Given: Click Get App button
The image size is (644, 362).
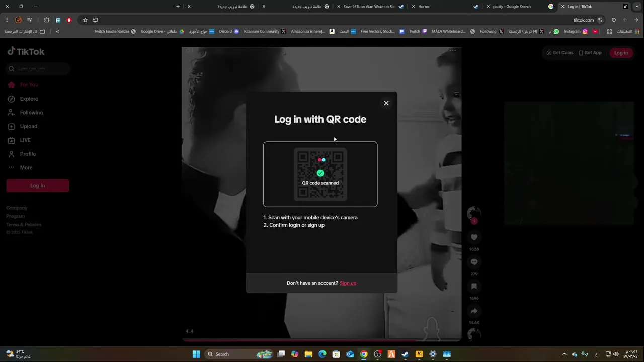Looking at the screenshot, I should (x=590, y=53).
